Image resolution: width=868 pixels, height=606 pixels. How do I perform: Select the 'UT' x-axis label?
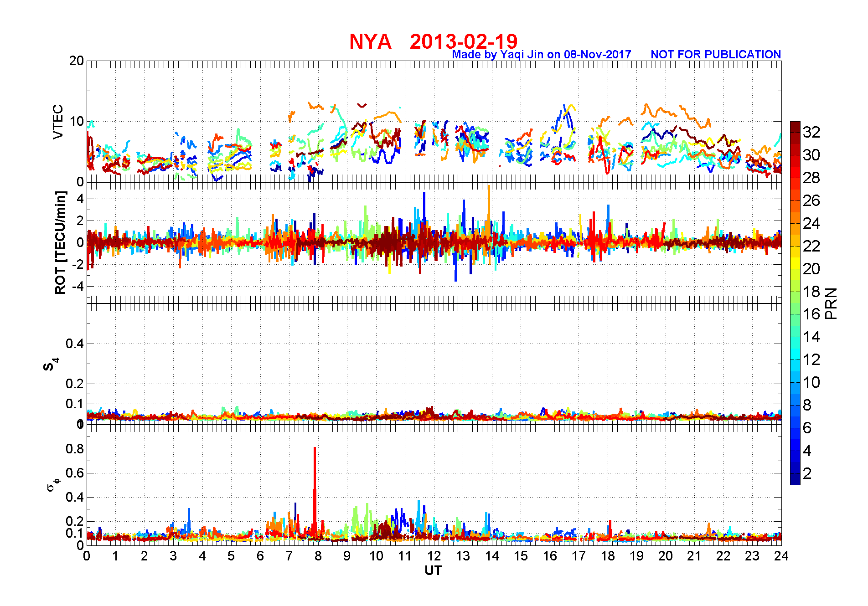pos(433,570)
